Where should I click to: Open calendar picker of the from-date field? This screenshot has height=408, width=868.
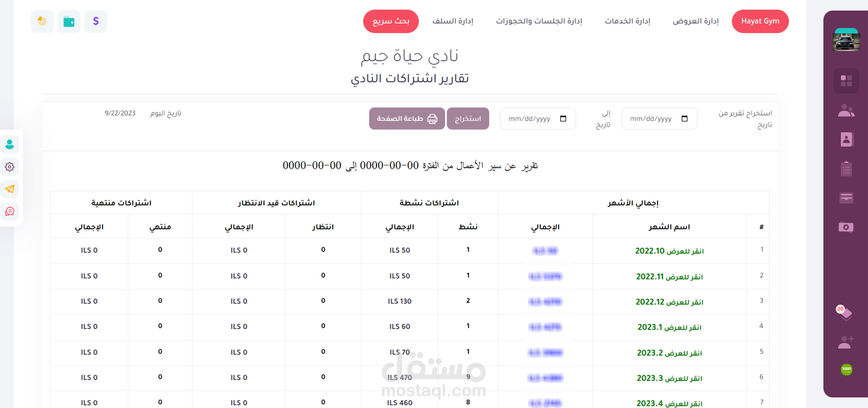click(684, 119)
